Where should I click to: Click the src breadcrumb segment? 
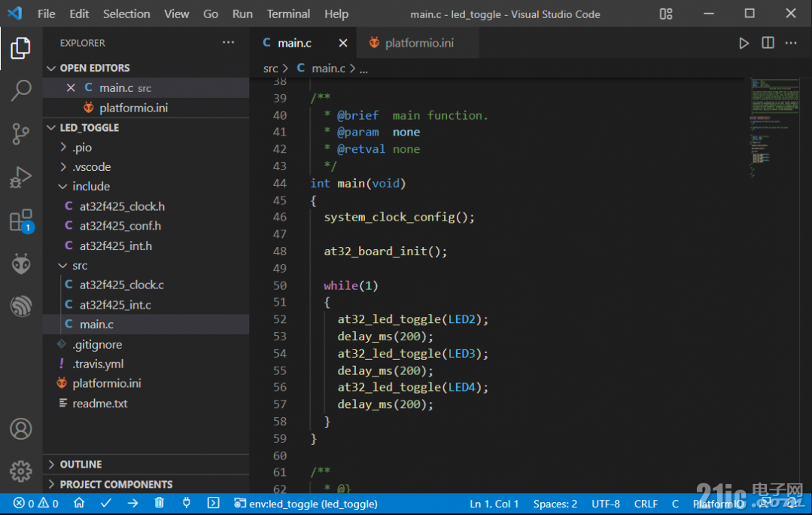(x=270, y=69)
